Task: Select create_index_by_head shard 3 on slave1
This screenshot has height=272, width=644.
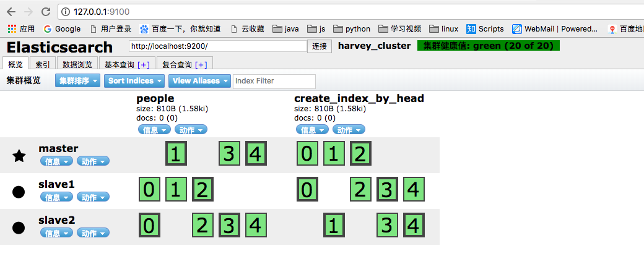Action: coord(387,190)
